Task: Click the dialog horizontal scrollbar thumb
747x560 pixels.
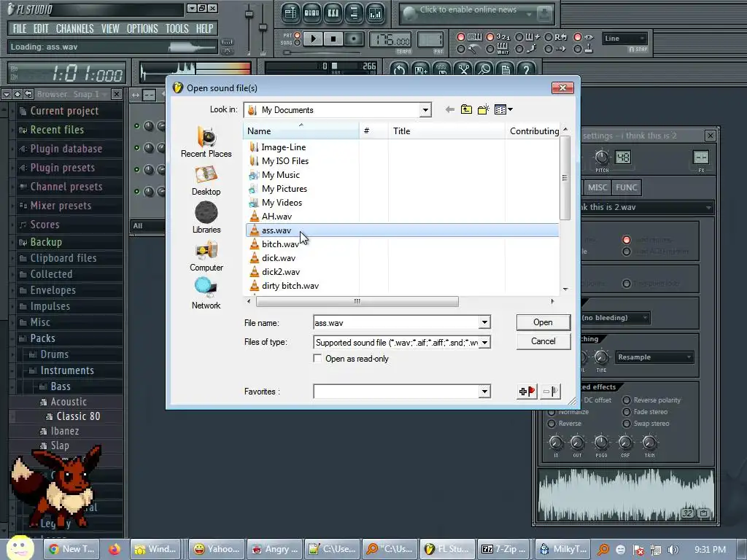Action: click(x=357, y=301)
